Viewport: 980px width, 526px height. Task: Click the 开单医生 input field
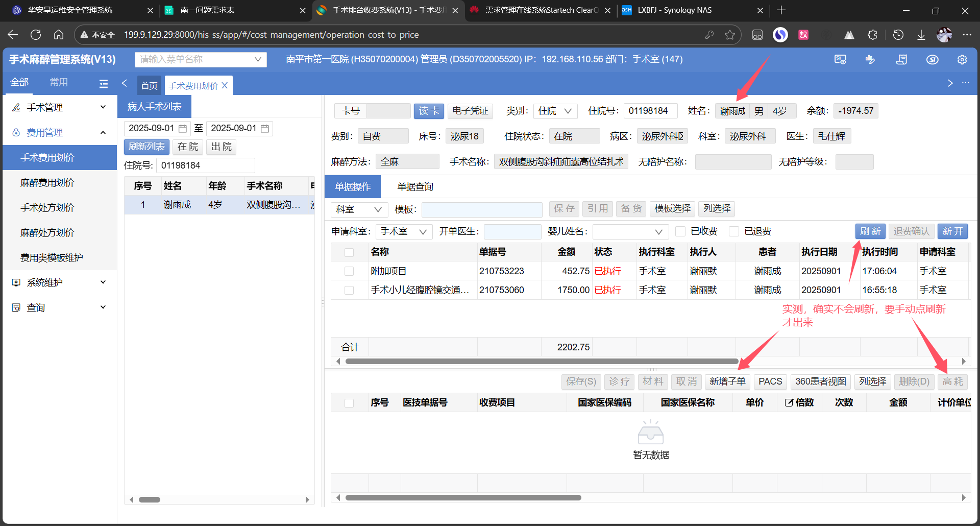[x=512, y=231]
